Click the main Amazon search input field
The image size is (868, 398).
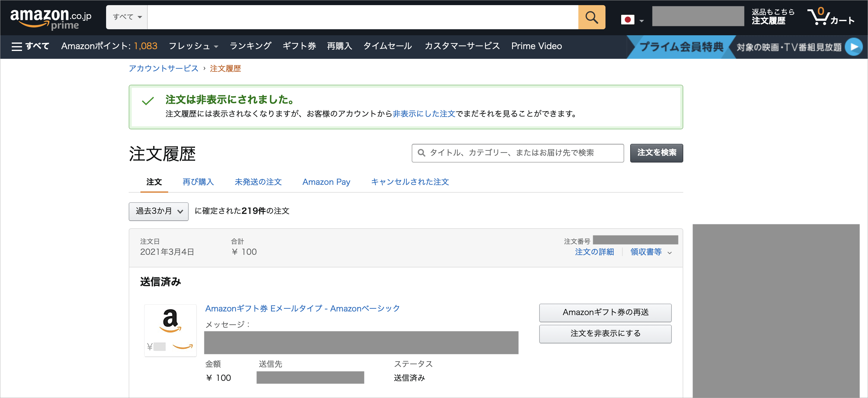point(363,17)
